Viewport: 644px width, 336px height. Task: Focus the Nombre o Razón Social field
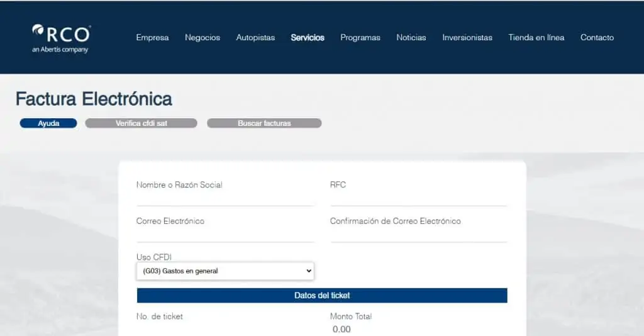coord(226,198)
